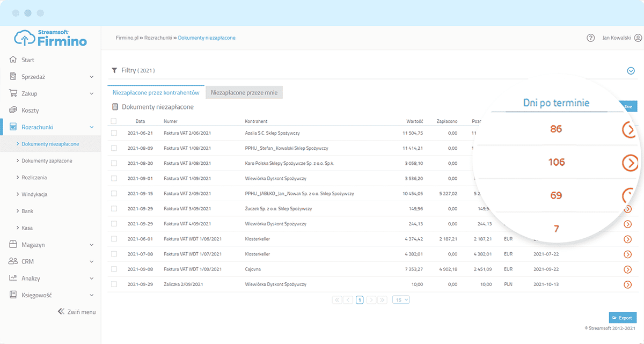644x344 pixels.
Task: Jump to the last page of results
Action: 382,300
